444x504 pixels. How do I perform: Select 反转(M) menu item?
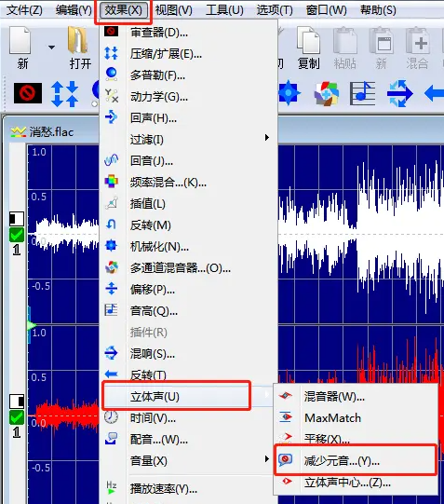(x=188, y=225)
